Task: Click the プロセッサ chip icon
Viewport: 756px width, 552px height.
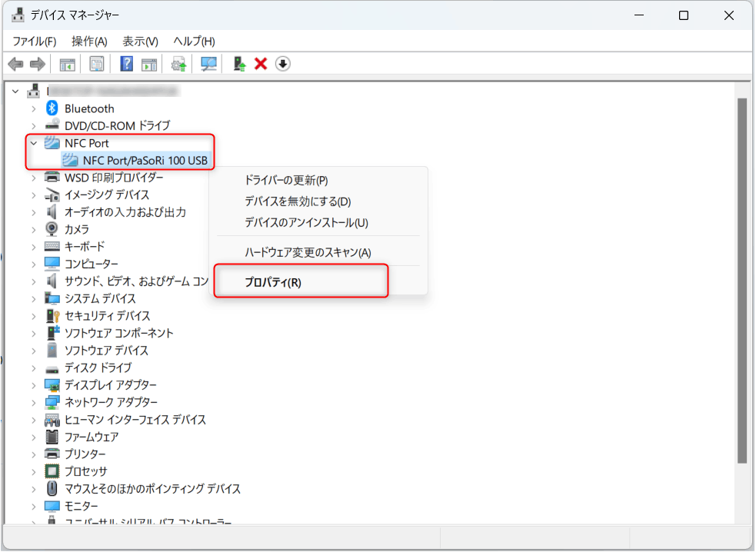Action: point(52,471)
